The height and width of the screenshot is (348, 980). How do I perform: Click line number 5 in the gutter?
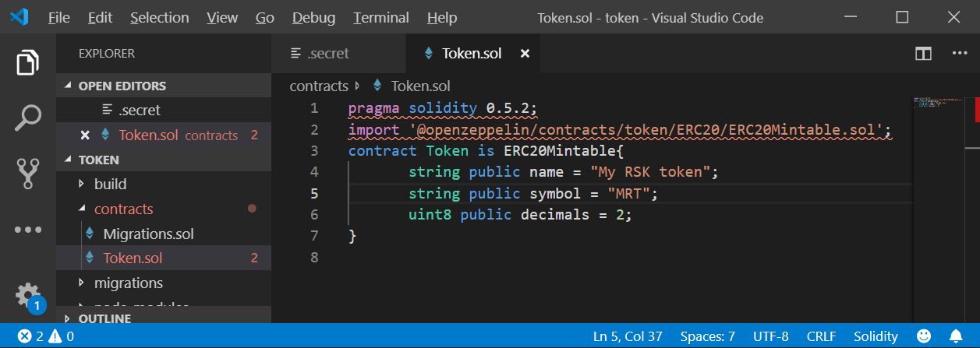pos(313,193)
